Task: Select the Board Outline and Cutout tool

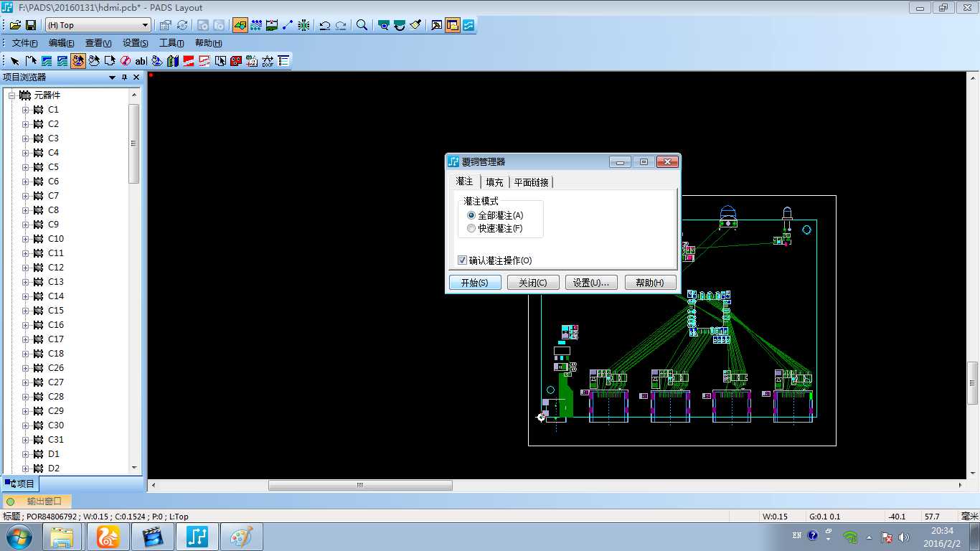Action: [110, 61]
